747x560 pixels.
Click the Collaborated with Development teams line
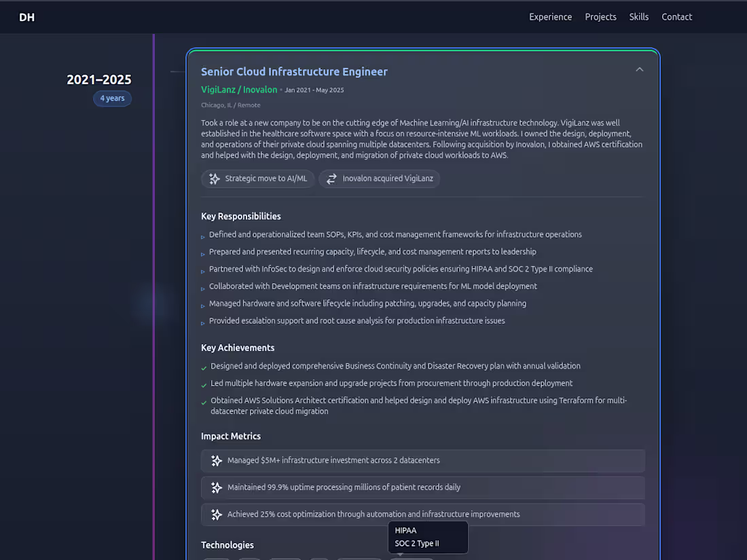(373, 286)
